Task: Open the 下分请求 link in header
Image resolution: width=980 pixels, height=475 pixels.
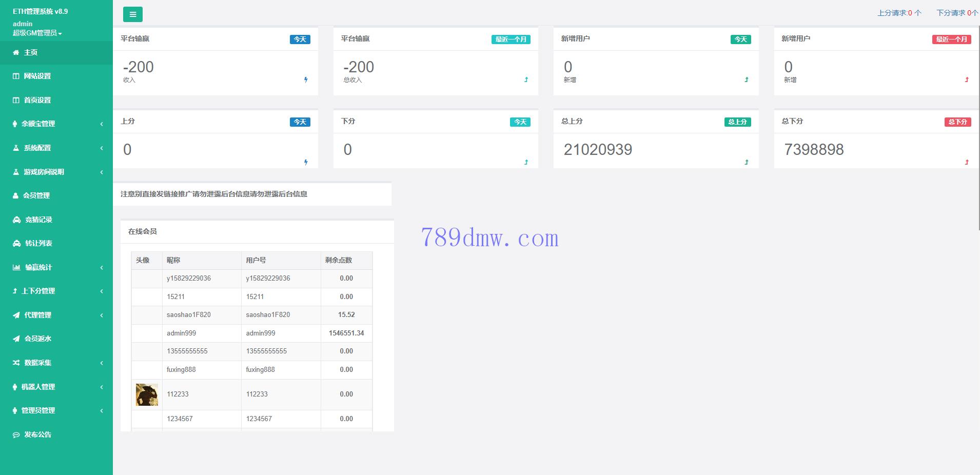Action: point(956,13)
